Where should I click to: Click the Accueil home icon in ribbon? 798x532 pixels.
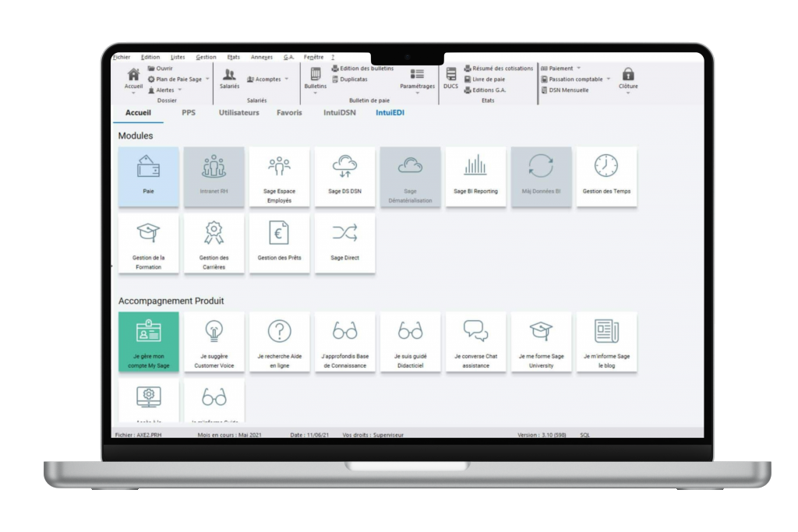[133, 75]
